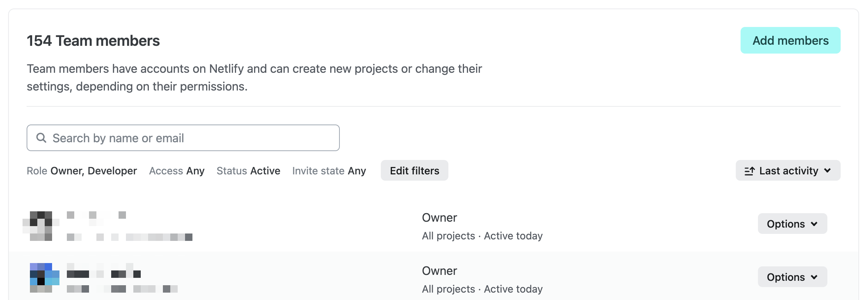This screenshot has width=868, height=300.
Task: Click the chevron on the Last activity control
Action: [x=828, y=171]
